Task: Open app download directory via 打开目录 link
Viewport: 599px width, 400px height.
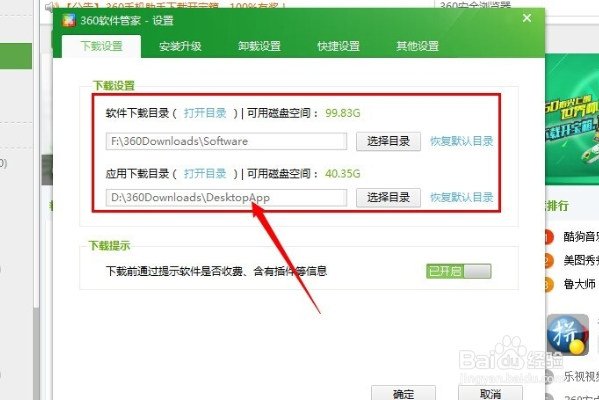Action: (x=205, y=174)
